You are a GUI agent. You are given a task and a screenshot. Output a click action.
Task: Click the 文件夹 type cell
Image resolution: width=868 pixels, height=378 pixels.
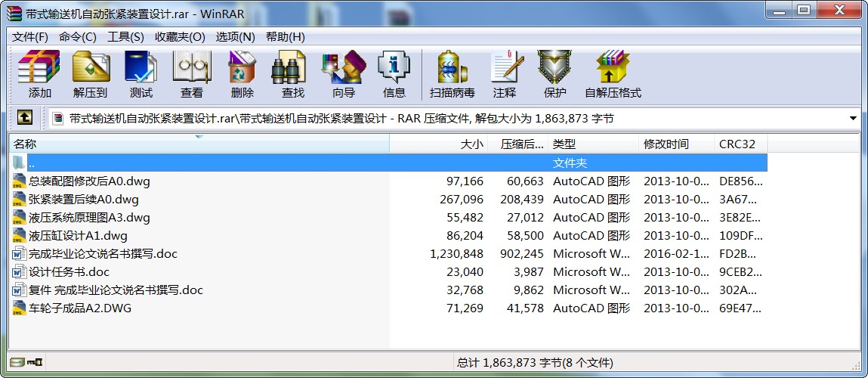(x=570, y=163)
